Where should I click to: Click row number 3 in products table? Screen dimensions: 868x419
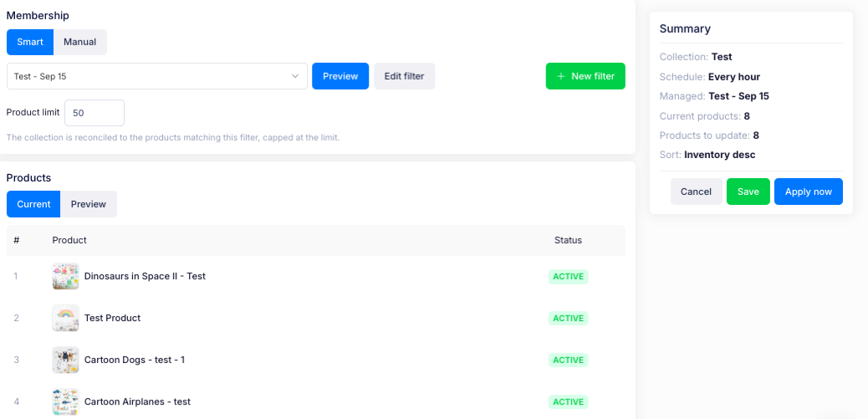[16, 360]
